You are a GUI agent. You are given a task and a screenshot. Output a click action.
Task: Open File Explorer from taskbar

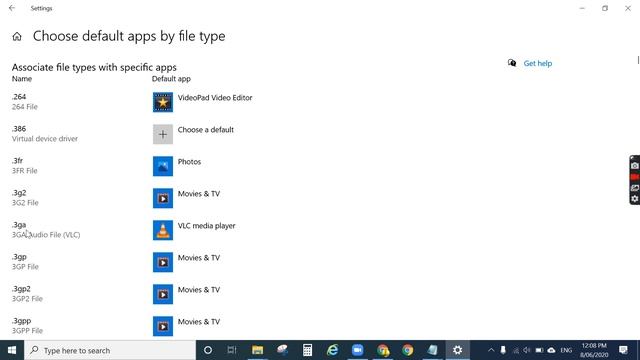pyautogui.click(x=257, y=350)
